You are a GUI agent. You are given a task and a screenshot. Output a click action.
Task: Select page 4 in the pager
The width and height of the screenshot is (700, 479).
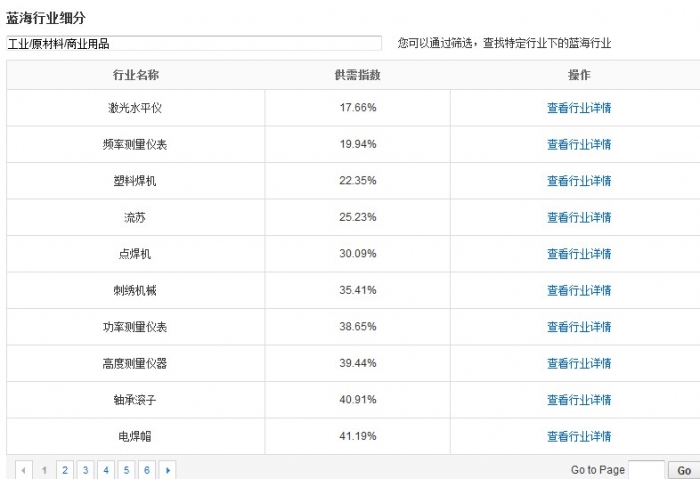[x=106, y=470]
